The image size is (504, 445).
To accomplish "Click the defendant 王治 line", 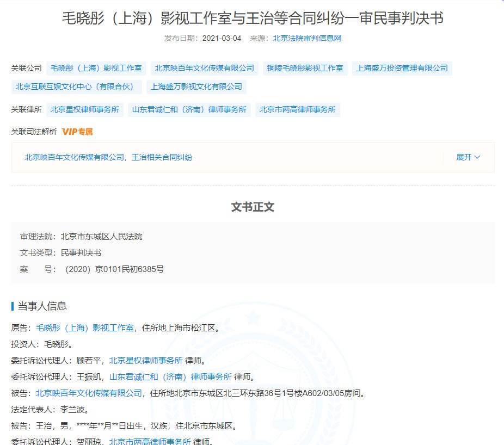I will [x=125, y=426].
